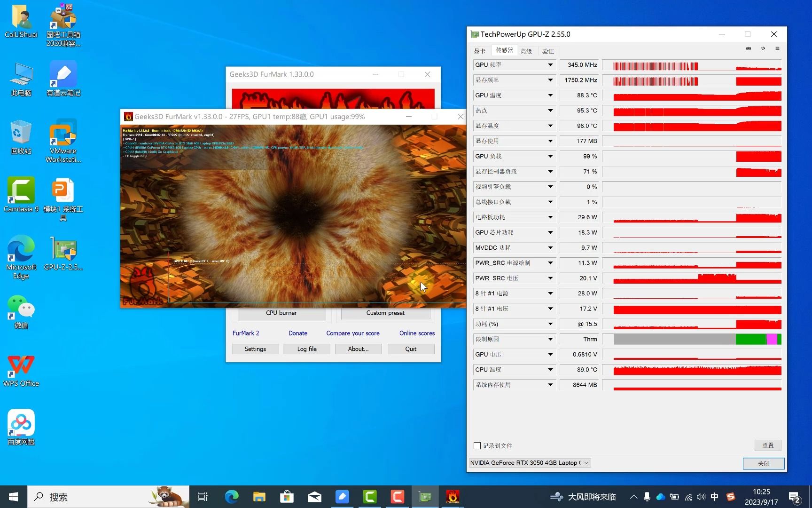Click FurMark Log file button

[x=307, y=349]
